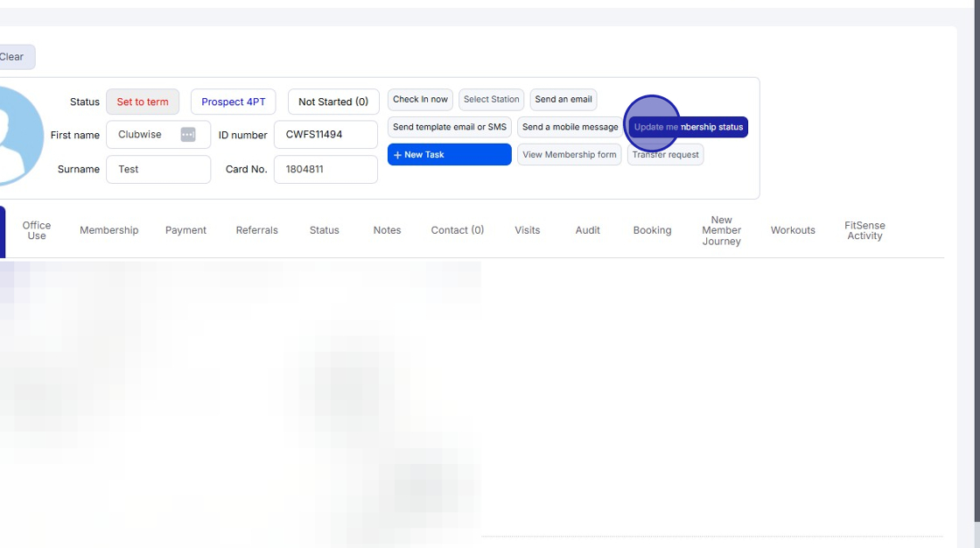Send template email or SMS
The image size is (980, 548).
click(449, 127)
